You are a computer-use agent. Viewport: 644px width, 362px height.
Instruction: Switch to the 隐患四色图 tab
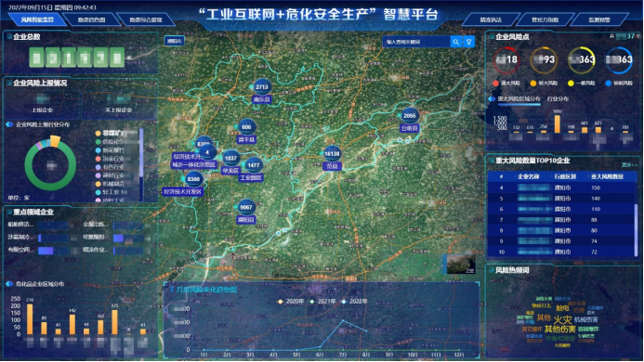click(x=91, y=19)
